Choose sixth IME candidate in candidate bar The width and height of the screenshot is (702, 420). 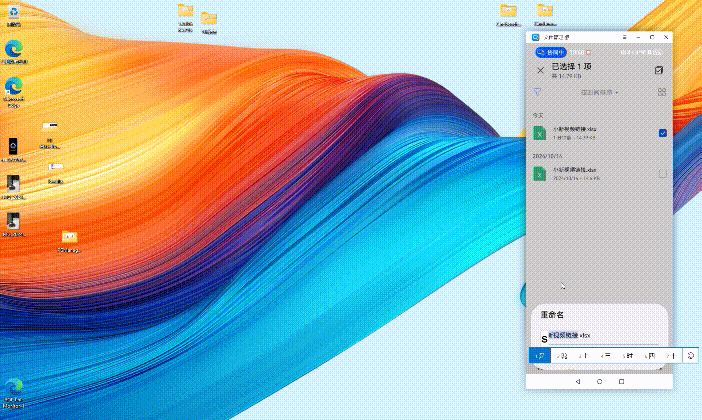650,356
